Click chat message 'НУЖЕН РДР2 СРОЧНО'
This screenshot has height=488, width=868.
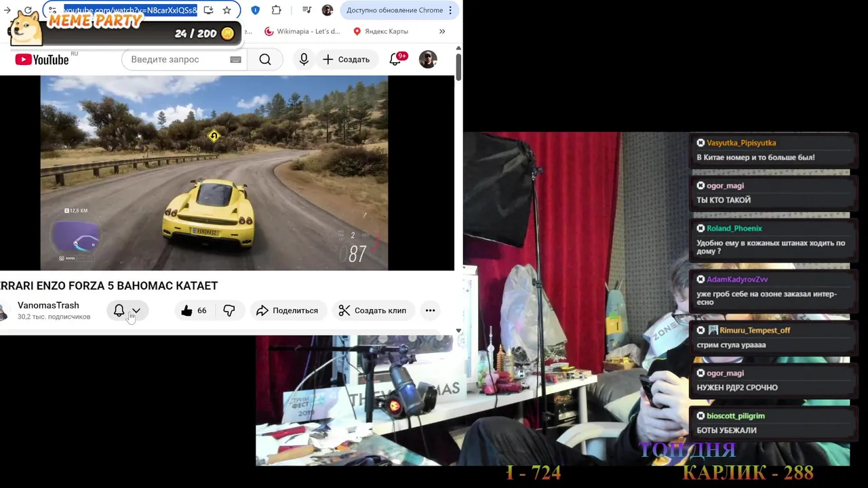737,388
